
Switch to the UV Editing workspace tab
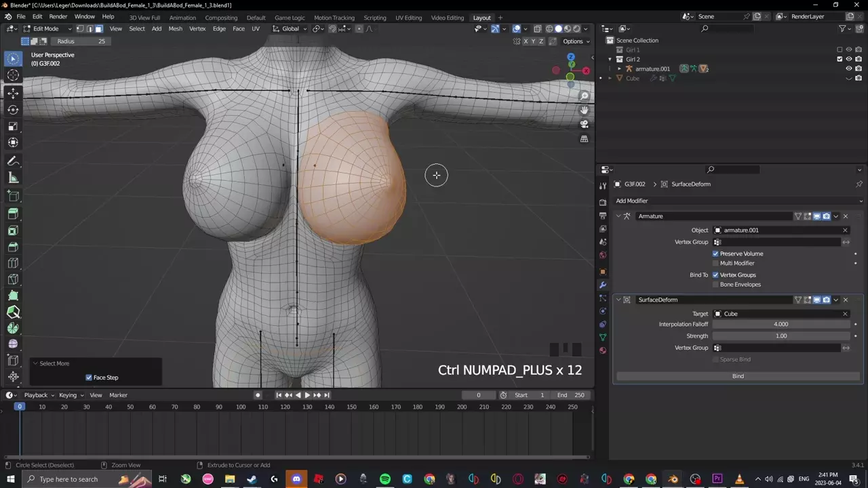[408, 18]
